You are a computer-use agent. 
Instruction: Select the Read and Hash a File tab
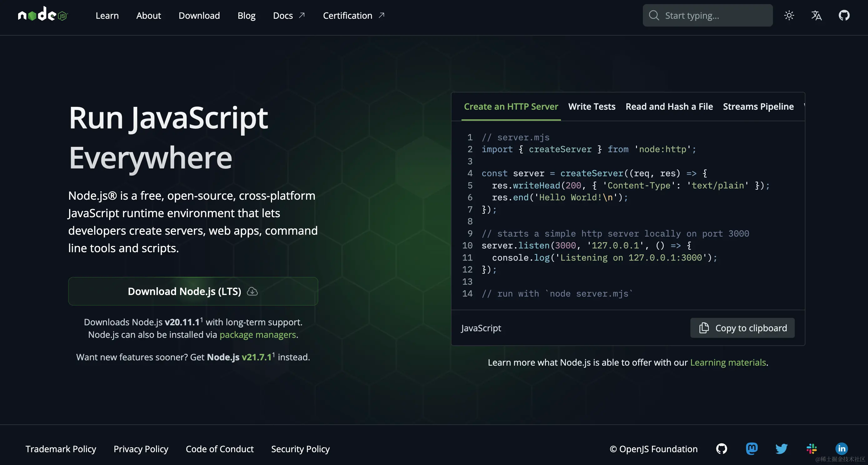pos(669,106)
